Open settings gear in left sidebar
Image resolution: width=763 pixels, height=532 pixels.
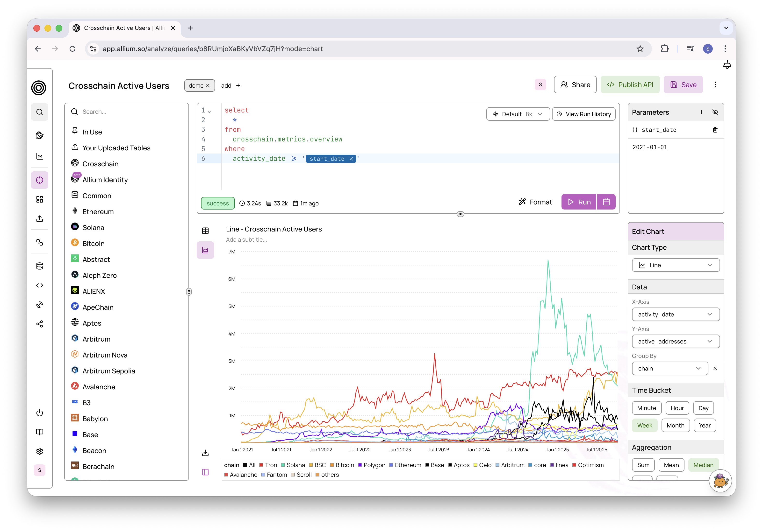click(40, 451)
